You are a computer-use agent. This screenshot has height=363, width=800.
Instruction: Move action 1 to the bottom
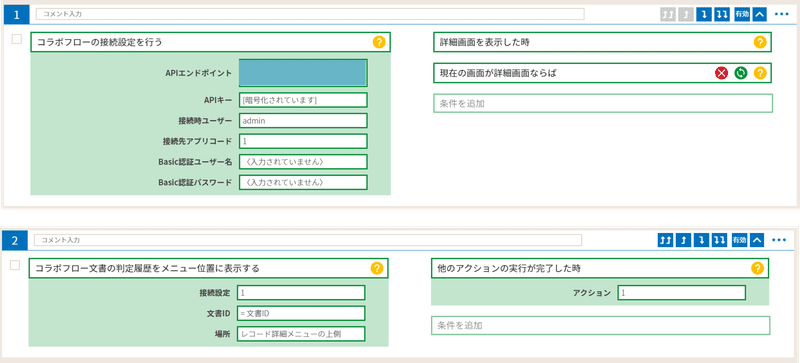click(721, 14)
